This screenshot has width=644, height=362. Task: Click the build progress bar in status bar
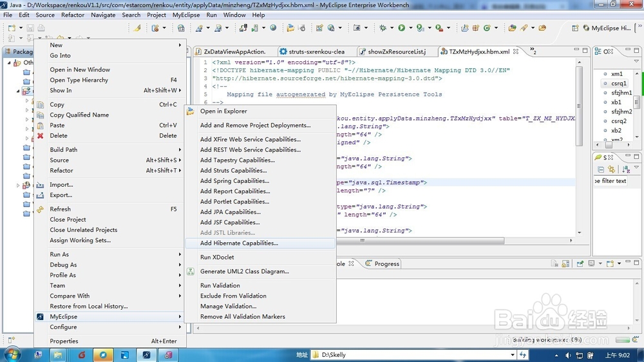pyautogui.click(x=622, y=340)
